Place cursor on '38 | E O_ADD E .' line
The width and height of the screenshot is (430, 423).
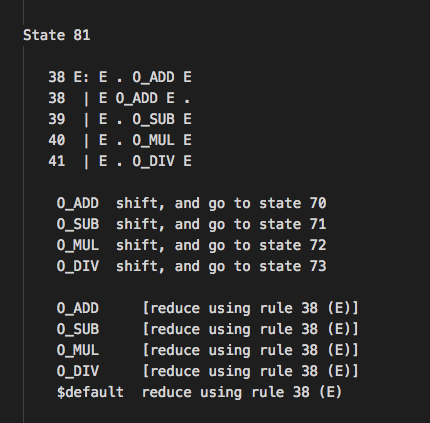point(120,98)
